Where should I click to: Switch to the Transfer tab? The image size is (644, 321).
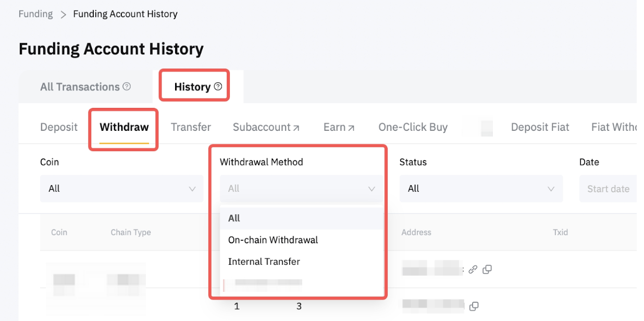click(191, 127)
